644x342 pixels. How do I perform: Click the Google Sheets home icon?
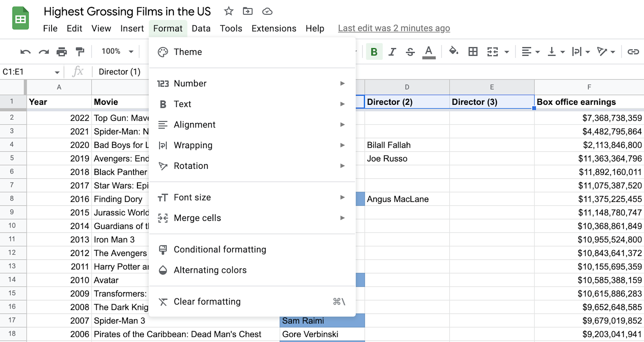pyautogui.click(x=20, y=18)
